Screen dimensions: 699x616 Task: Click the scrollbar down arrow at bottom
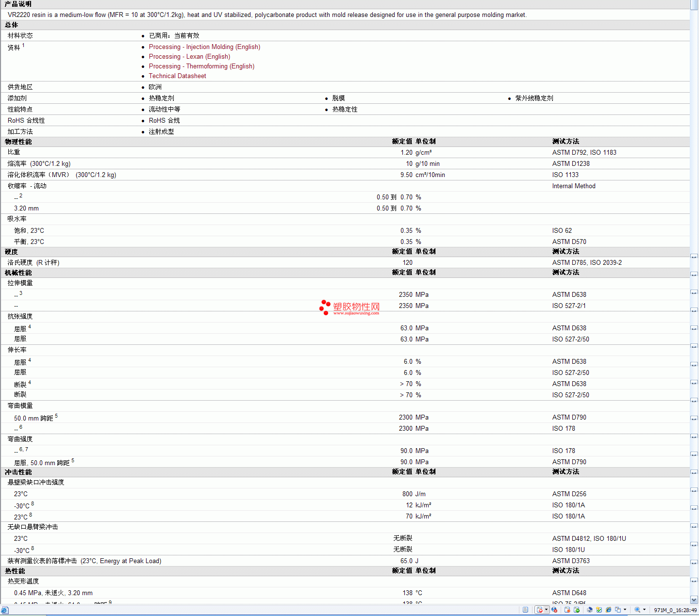click(x=694, y=600)
